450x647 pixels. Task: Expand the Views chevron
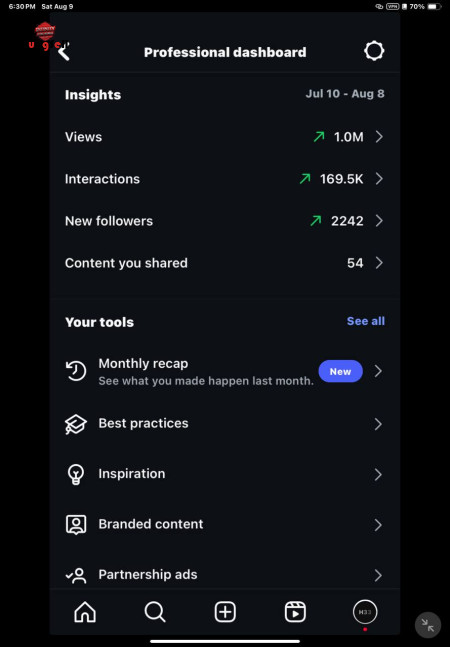(x=379, y=137)
